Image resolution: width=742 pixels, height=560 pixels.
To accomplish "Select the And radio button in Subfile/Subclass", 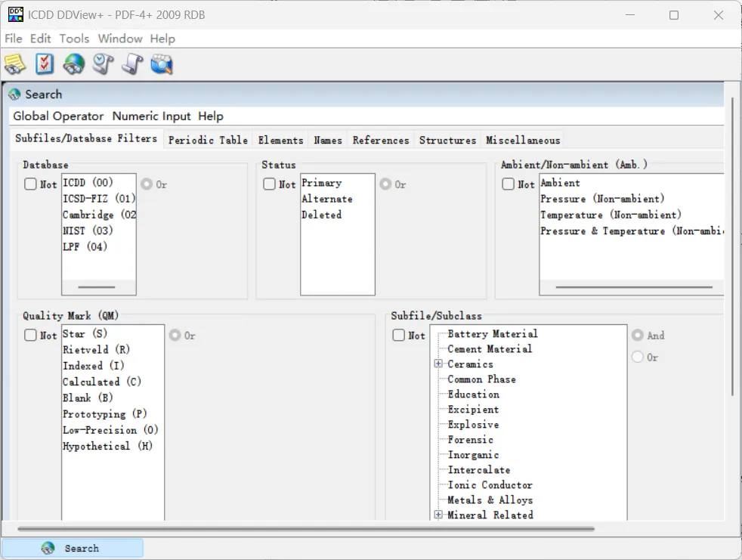I will click(638, 335).
